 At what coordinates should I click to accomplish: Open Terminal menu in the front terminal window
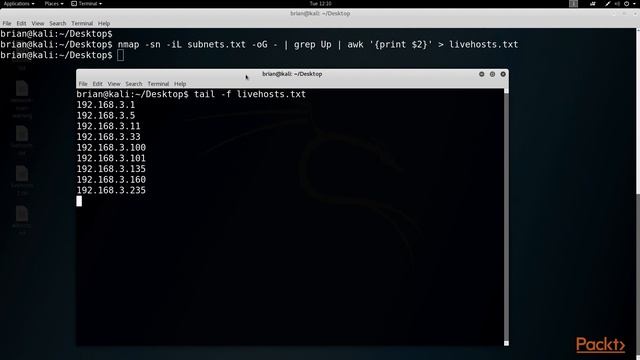click(158, 84)
